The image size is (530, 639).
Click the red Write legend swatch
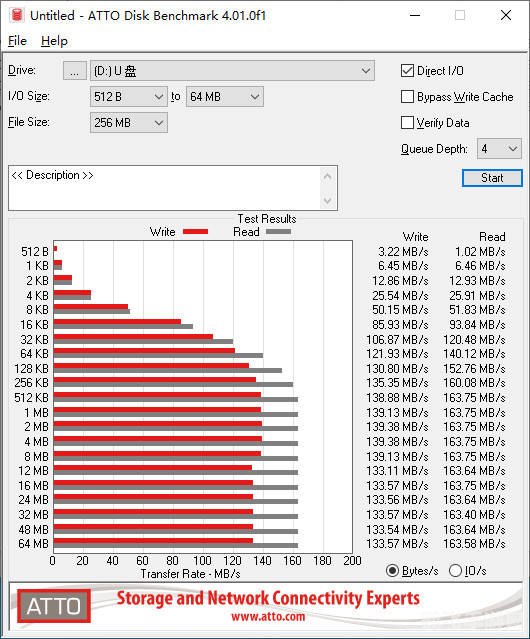tap(196, 231)
